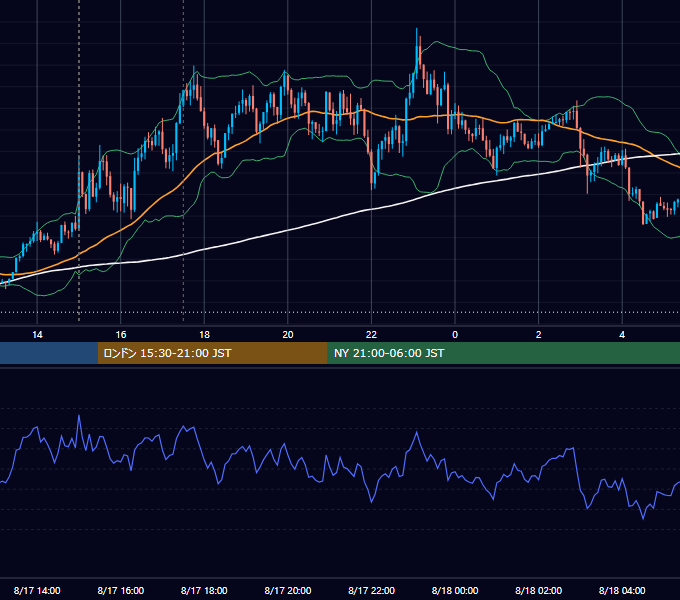680x600 pixels.
Task: Click the 0 hour axis label
Action: 455,335
